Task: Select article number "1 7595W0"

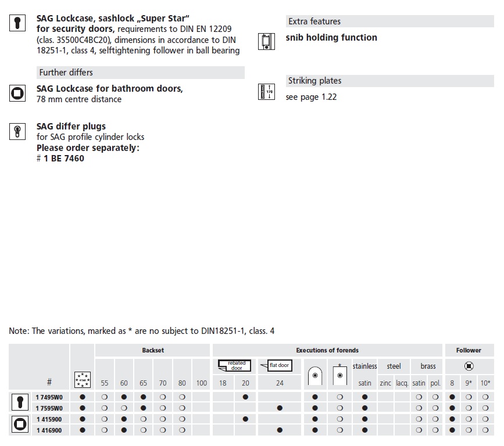Action: pos(49,408)
